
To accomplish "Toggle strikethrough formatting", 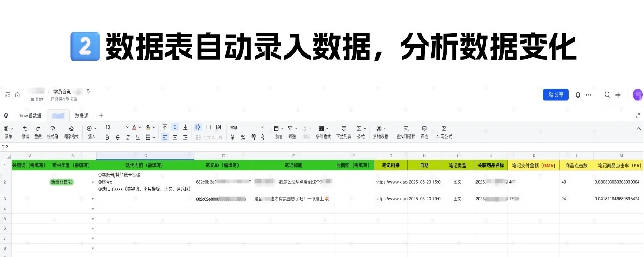I will tap(118, 138).
